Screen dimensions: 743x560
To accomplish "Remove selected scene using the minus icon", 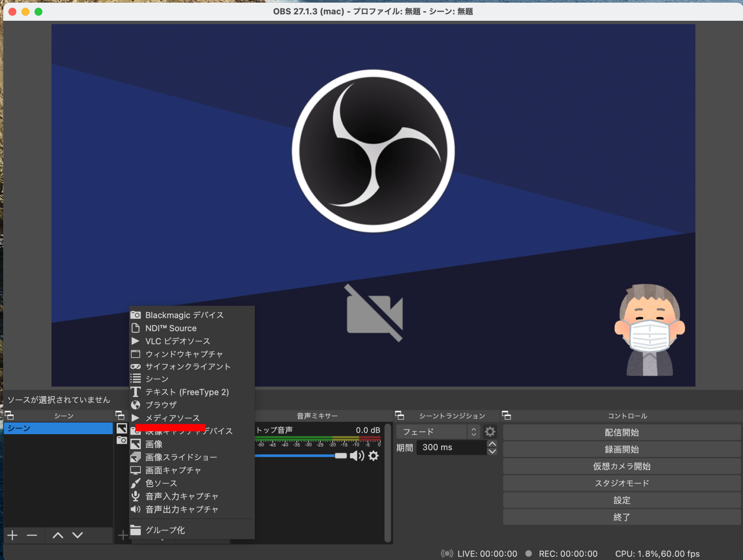I will coord(32,535).
